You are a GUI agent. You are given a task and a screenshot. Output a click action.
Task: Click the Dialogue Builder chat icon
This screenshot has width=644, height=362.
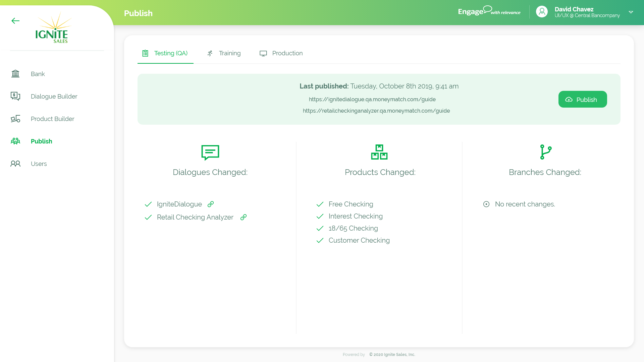coord(15,96)
